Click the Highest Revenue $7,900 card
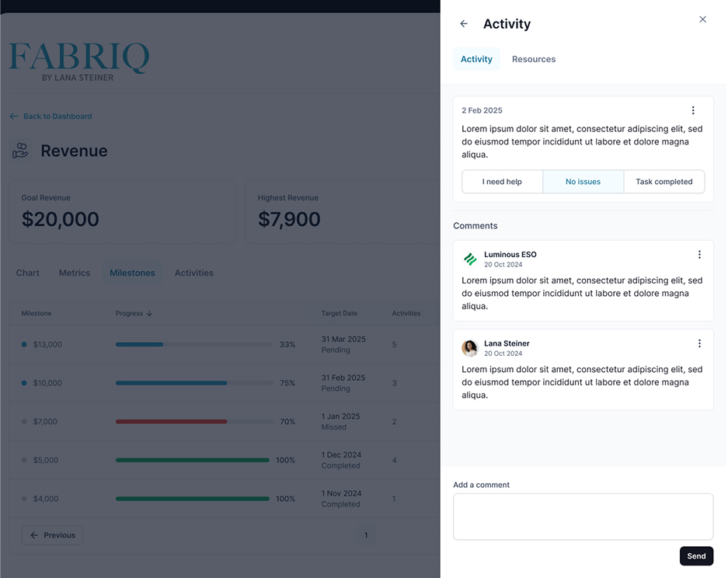This screenshot has width=728, height=578. pos(343,212)
